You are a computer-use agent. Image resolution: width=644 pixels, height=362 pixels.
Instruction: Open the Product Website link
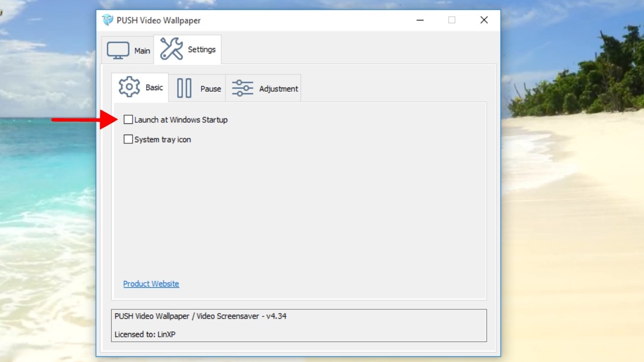click(x=151, y=284)
